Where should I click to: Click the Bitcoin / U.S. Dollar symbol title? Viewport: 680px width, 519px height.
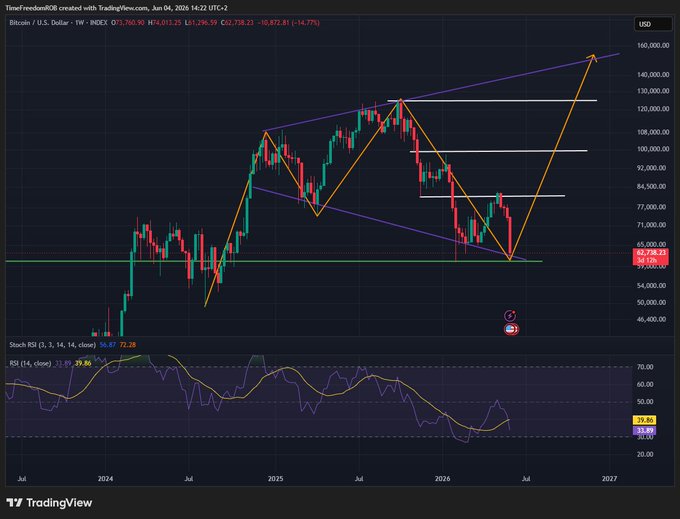click(x=39, y=23)
